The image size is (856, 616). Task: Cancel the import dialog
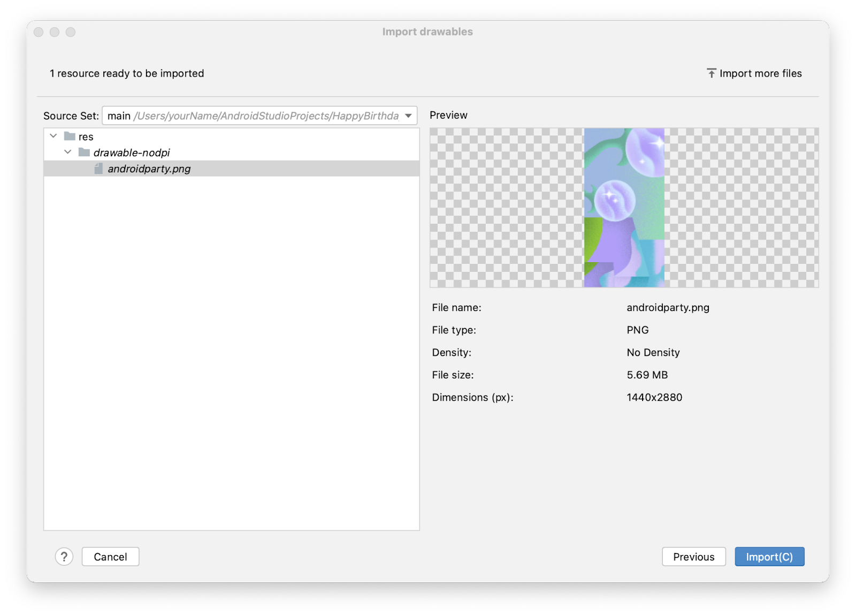tap(110, 557)
